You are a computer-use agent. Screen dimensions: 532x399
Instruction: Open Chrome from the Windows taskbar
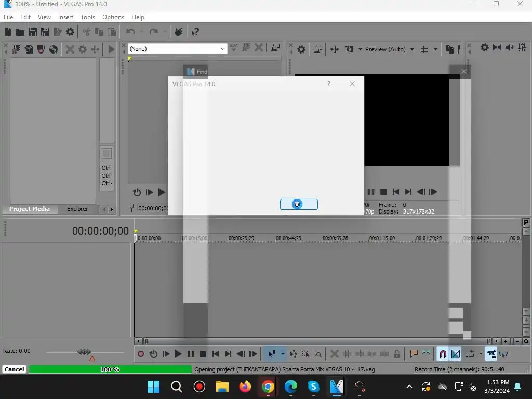coord(268,387)
